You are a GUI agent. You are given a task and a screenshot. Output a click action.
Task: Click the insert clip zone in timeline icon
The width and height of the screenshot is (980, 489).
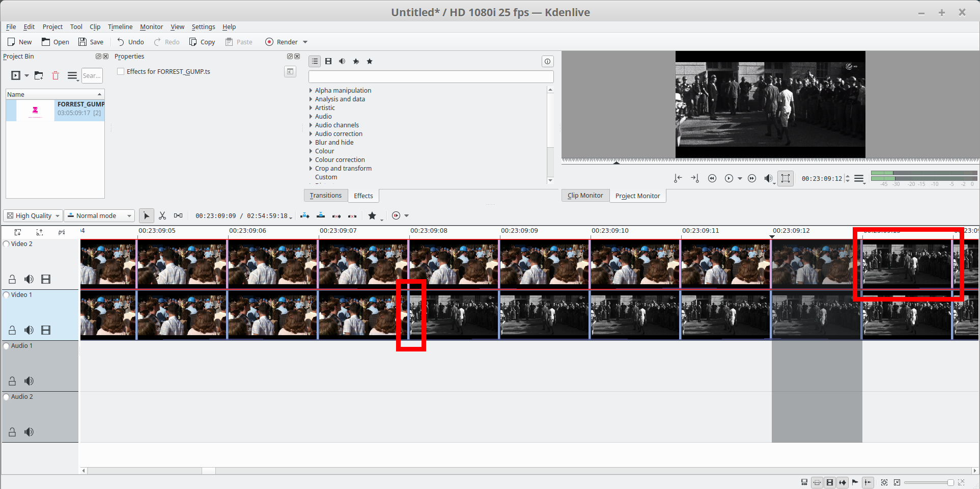click(x=304, y=215)
